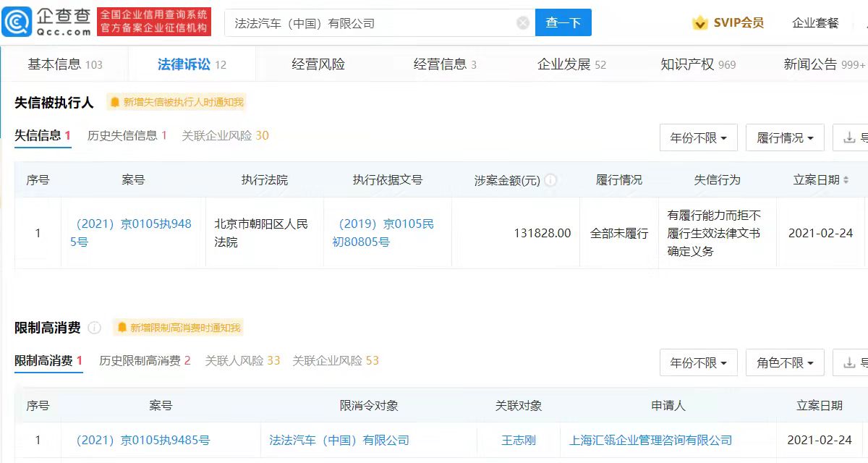Open the 年份不限 filter dropdown
The image size is (868, 463).
pos(697,137)
